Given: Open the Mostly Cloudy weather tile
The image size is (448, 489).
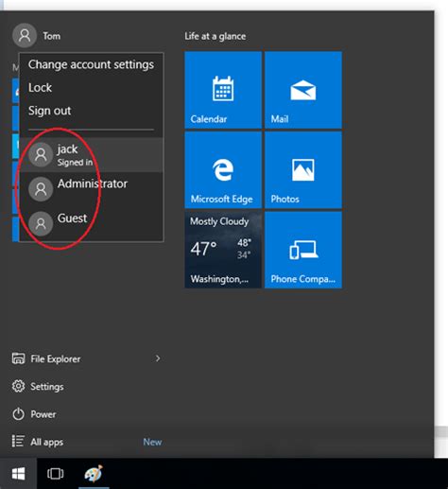Looking at the screenshot, I should pyautogui.click(x=223, y=250).
